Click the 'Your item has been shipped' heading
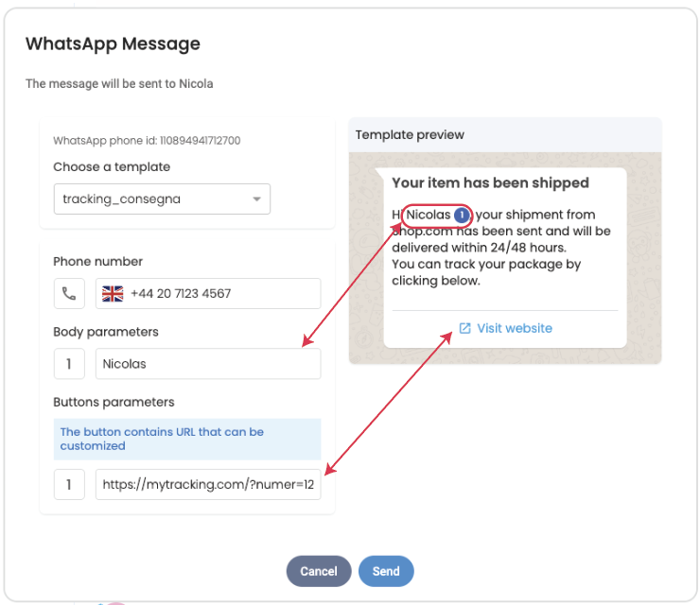Image resolution: width=700 pixels, height=605 pixels. (x=490, y=183)
